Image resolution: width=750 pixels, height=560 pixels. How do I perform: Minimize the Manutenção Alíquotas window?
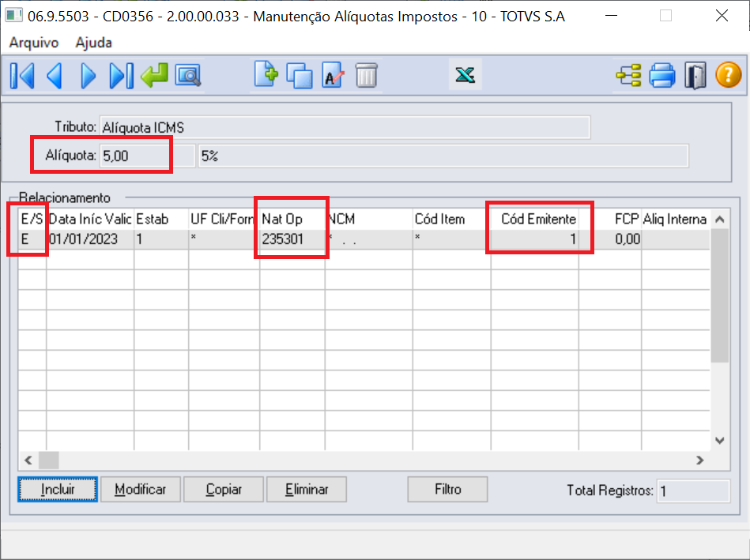point(611,16)
